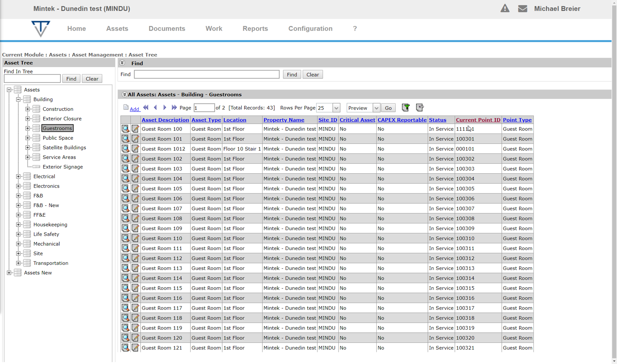Open the Preview dropdown

pos(376,108)
